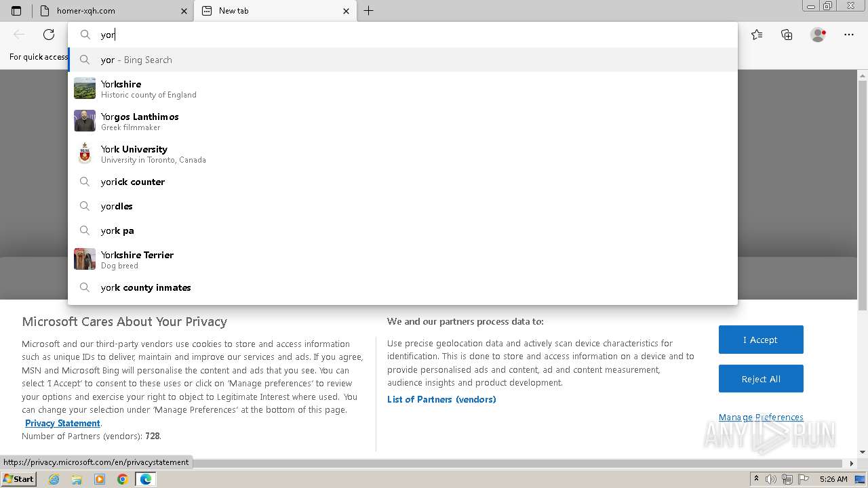The width and height of the screenshot is (868, 488).
Task: Click the Yorkshire landscape thumbnail
Action: point(85,88)
